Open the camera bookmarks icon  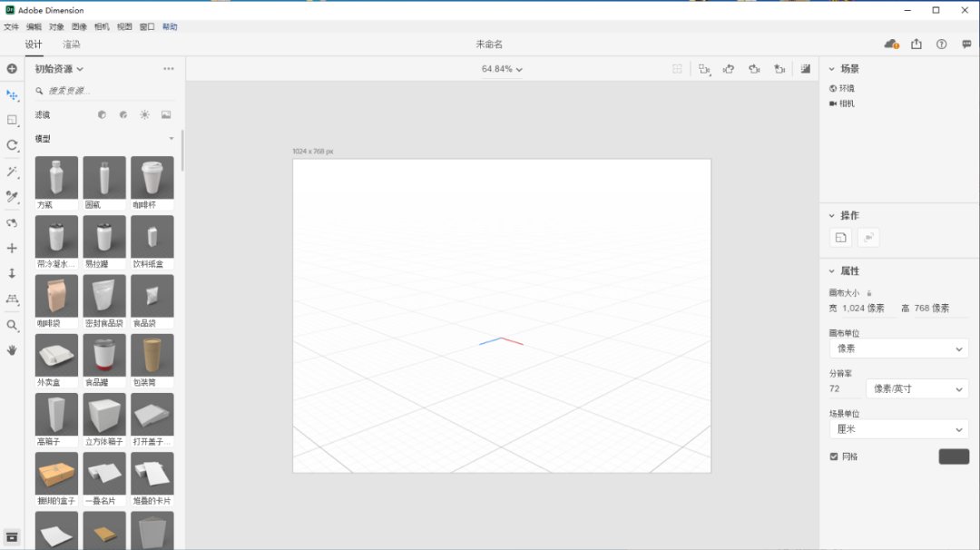pyautogui.click(x=779, y=69)
